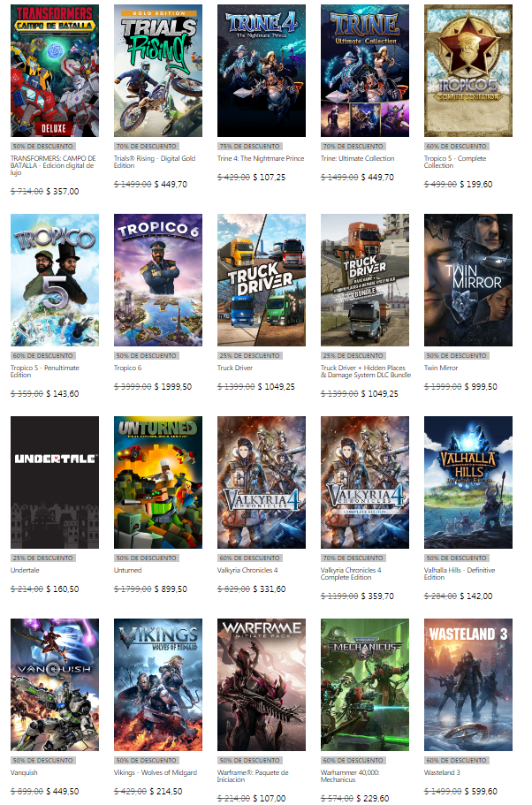Screen dimensions: 532x805
Task: Click the Warframe Initiate Pack cover image
Action: (262, 685)
